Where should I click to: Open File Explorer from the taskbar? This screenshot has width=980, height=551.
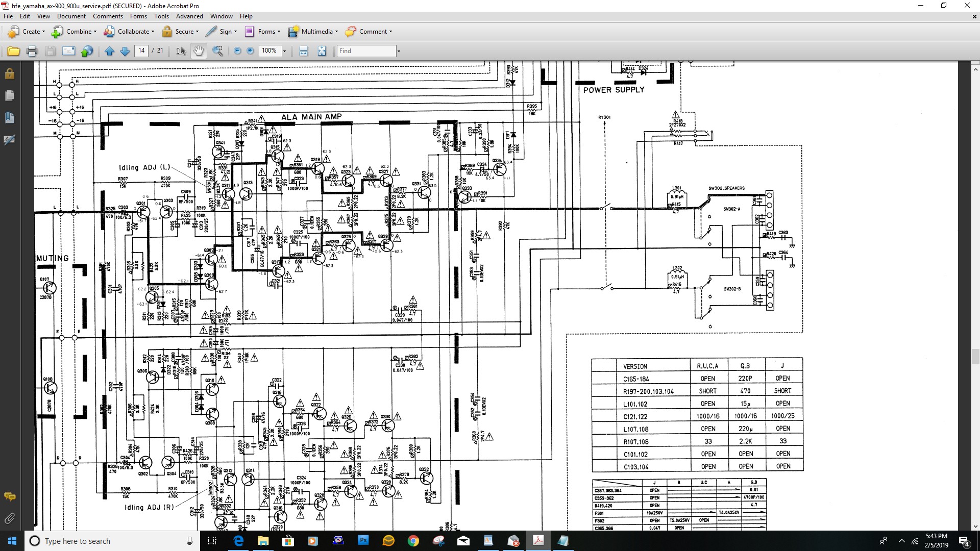pos(263,541)
